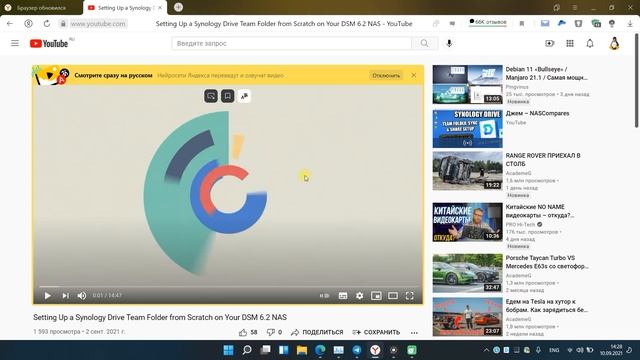Click СОХРАНИТЬ save button

pyautogui.click(x=376, y=332)
